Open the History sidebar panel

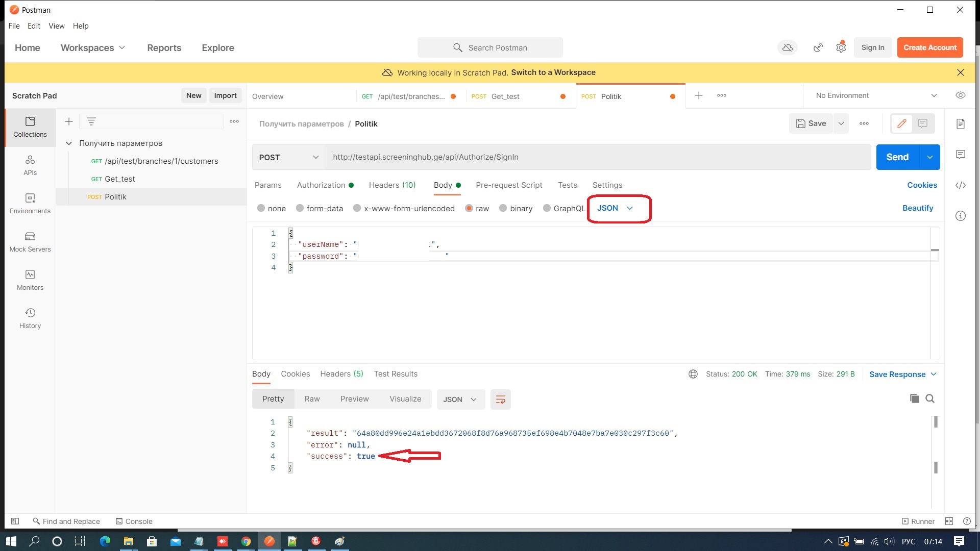(30, 318)
